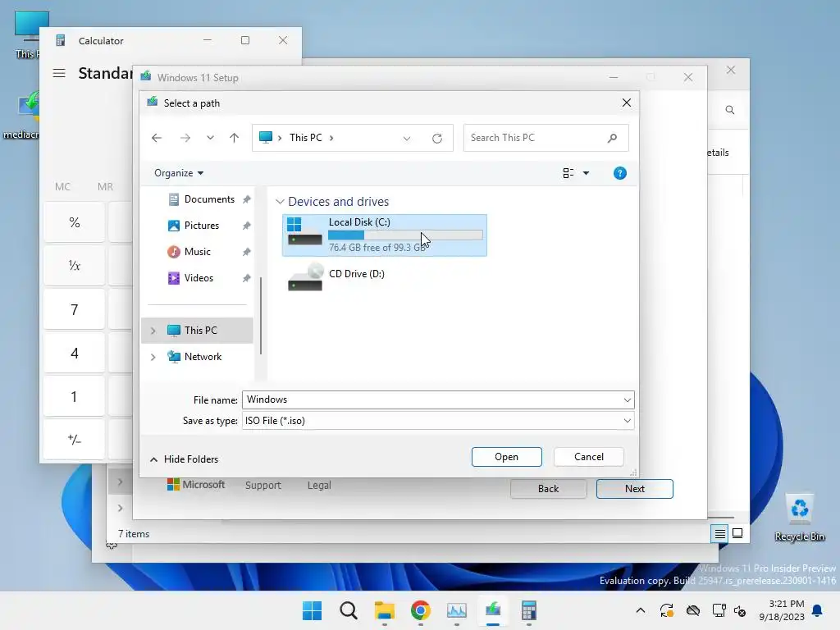Click search icon in background Explorer window

point(729,110)
